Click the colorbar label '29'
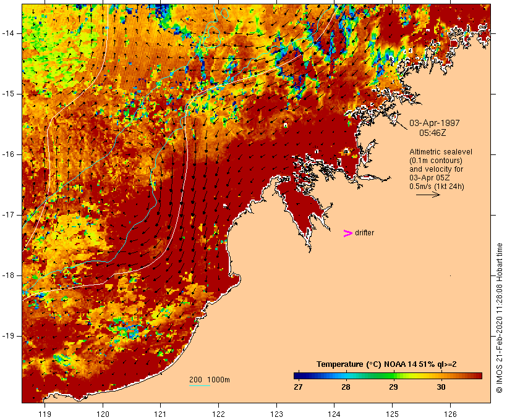 click(x=393, y=387)
